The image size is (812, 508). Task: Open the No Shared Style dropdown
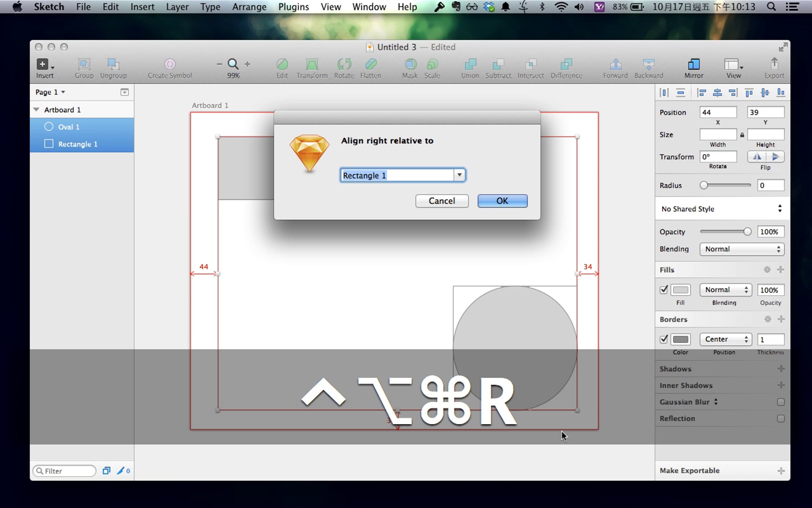pyautogui.click(x=722, y=209)
